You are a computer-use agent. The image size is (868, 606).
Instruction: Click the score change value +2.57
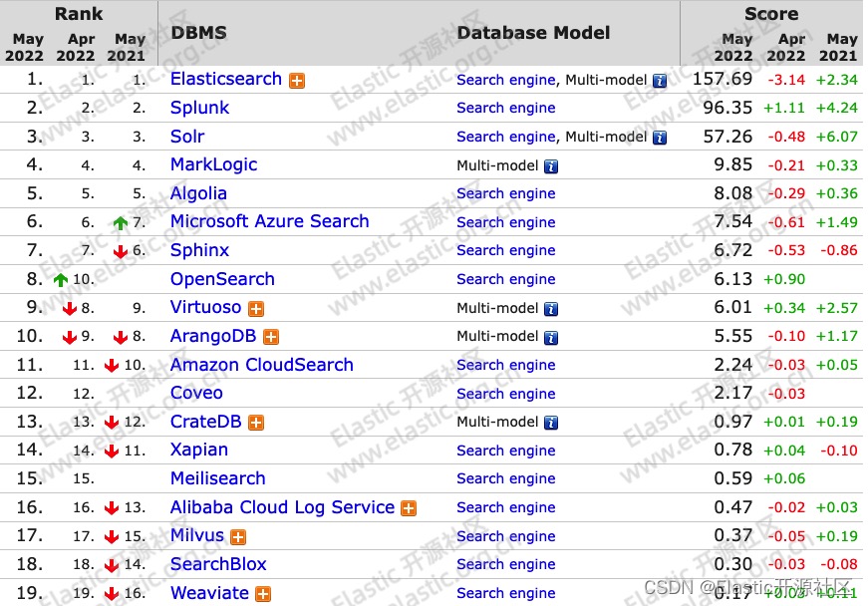pyautogui.click(x=836, y=308)
